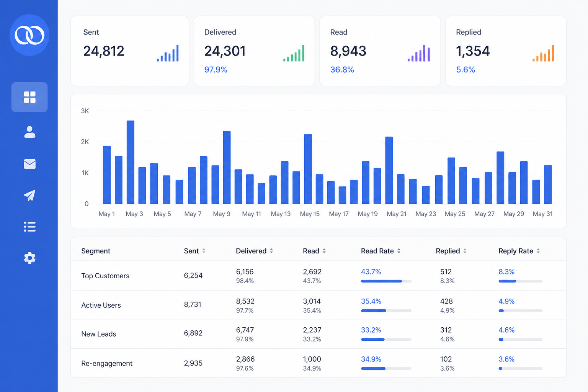The width and height of the screenshot is (588, 392).
Task: Click the Re-engagement reply rate progress bar
Action: point(521,368)
